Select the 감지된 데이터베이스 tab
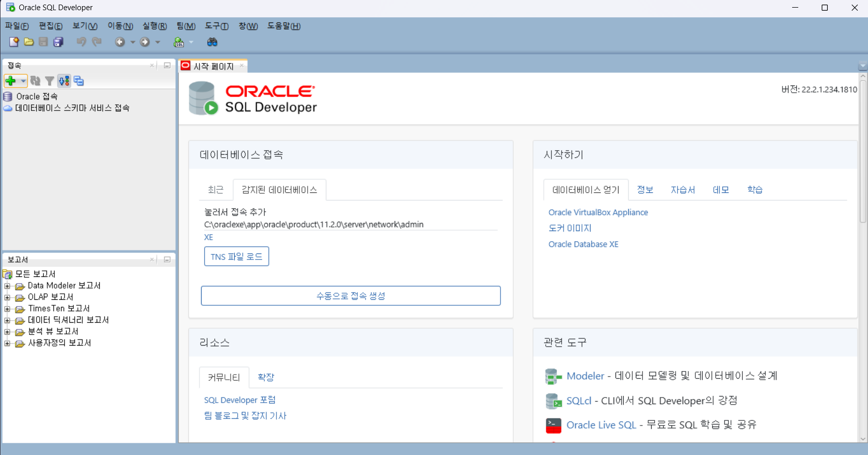 279,190
